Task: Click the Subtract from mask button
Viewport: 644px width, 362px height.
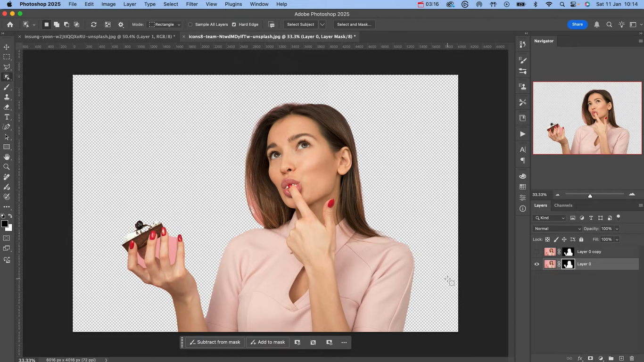Action: 215,342
